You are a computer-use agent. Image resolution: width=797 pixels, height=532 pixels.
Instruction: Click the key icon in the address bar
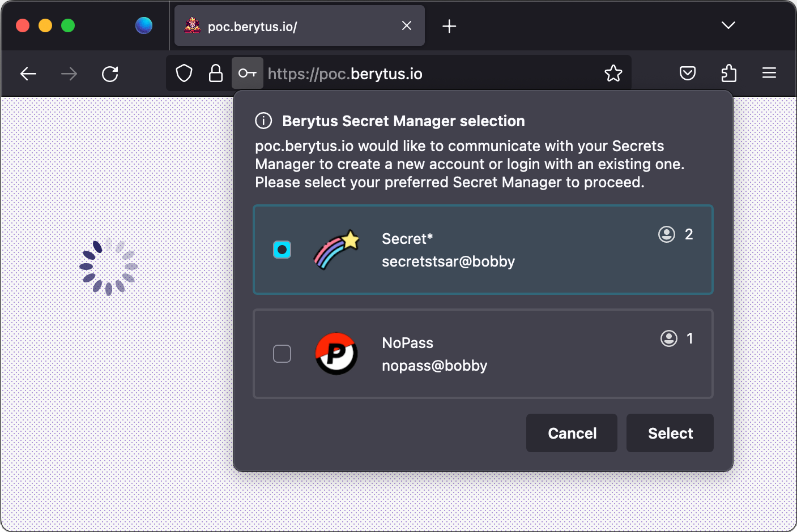pyautogui.click(x=248, y=73)
